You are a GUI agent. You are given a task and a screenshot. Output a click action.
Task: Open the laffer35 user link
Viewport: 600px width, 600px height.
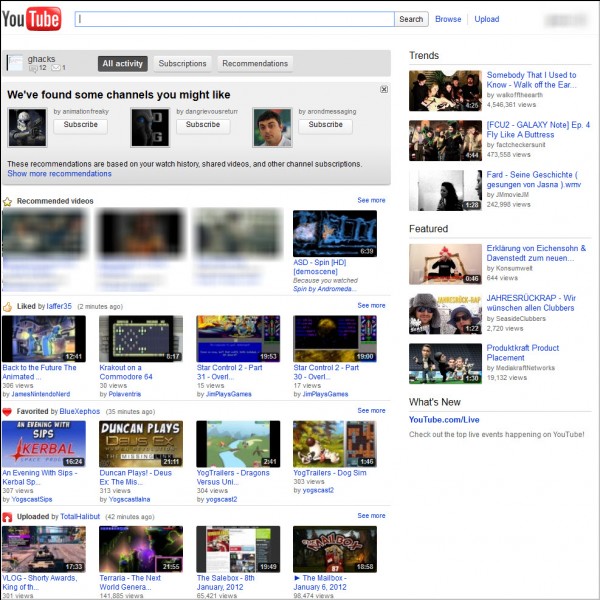coord(59,307)
